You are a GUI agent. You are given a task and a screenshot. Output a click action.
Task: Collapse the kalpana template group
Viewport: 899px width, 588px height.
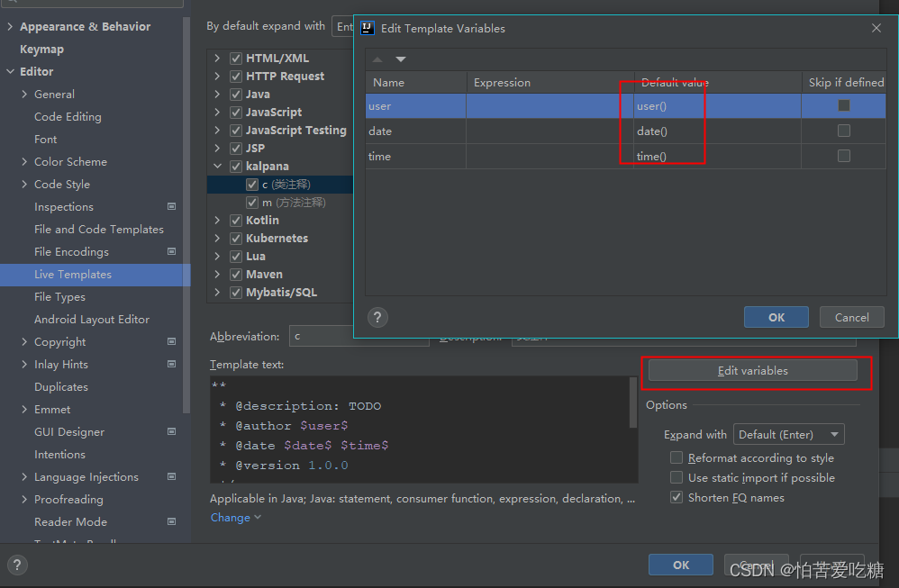[217, 167]
